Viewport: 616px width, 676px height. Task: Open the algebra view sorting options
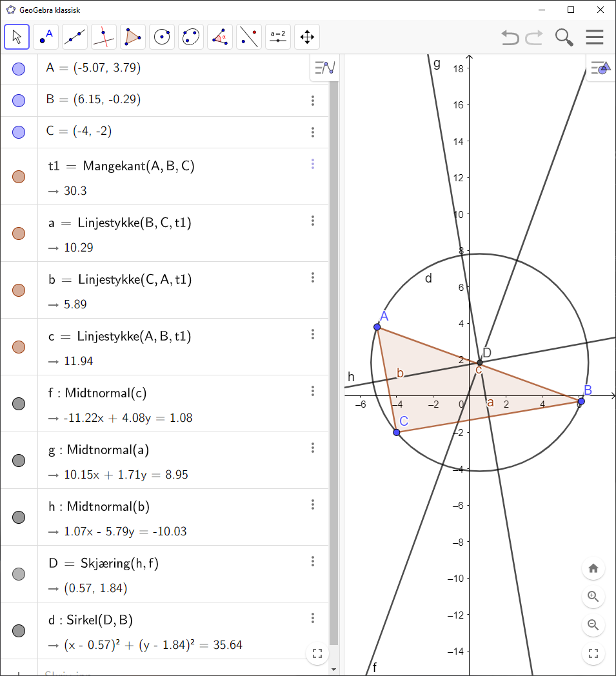click(x=324, y=68)
